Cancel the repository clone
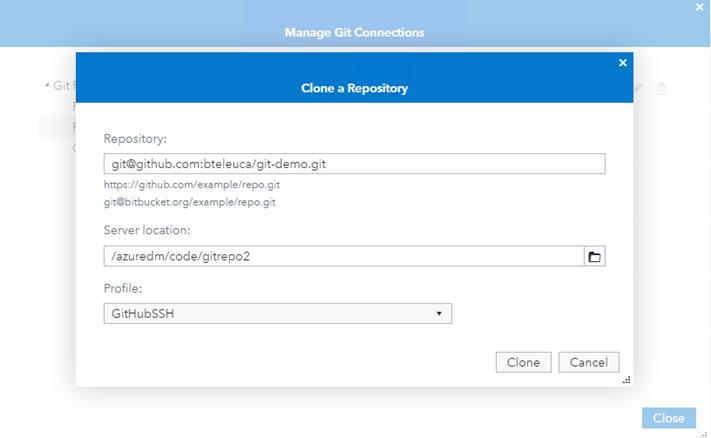The image size is (711, 438). [x=589, y=362]
